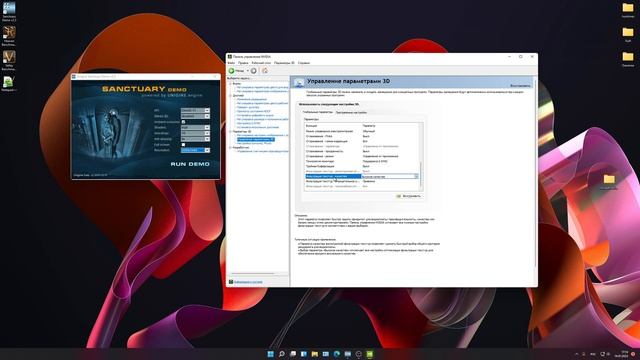Select the third folder on the desktop's right side

[628, 56]
